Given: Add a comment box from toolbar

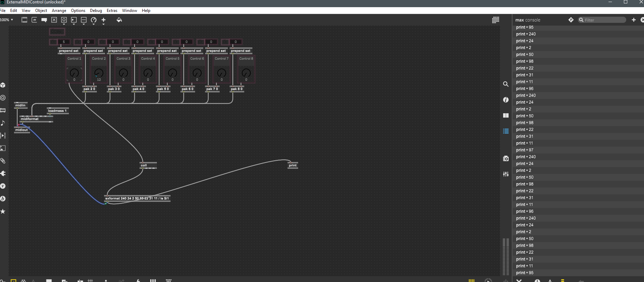Looking at the screenshot, I should tap(44, 20).
